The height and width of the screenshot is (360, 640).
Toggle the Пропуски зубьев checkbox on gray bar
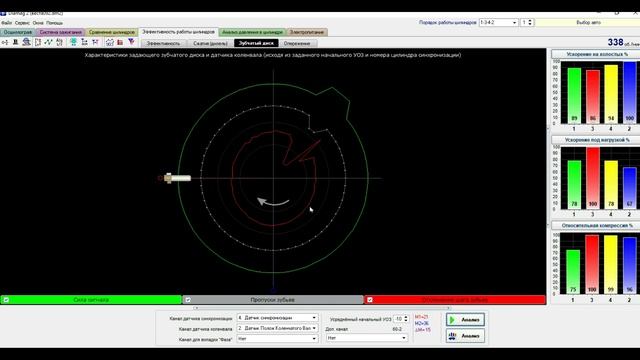[x=188, y=300]
